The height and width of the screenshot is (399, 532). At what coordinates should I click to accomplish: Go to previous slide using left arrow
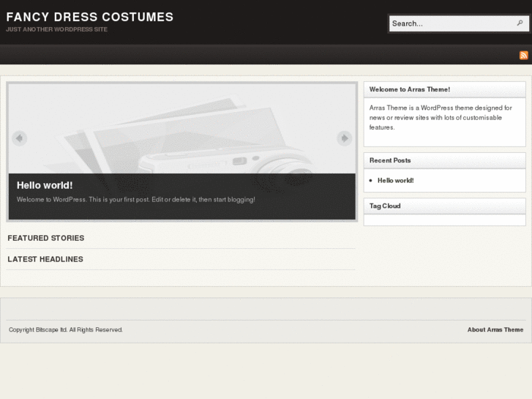[x=20, y=138]
